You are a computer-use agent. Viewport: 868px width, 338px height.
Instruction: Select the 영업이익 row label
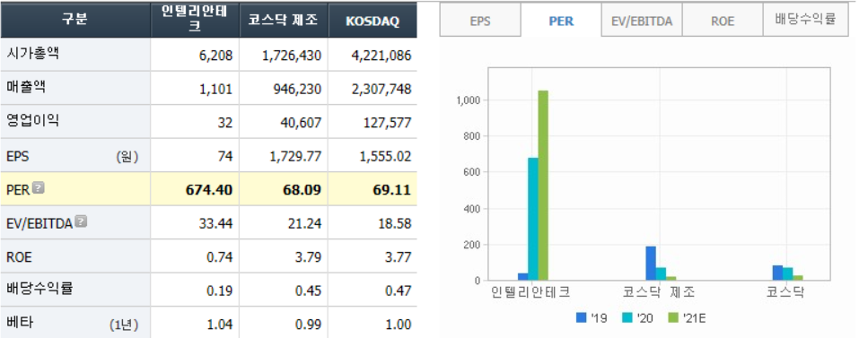(x=32, y=121)
